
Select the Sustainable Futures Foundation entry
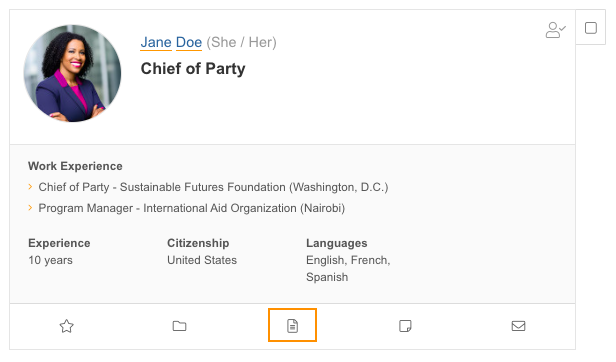213,187
